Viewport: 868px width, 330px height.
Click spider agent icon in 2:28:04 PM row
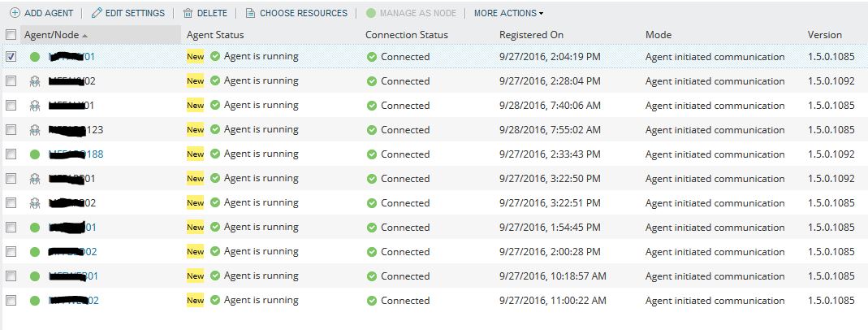tap(35, 80)
